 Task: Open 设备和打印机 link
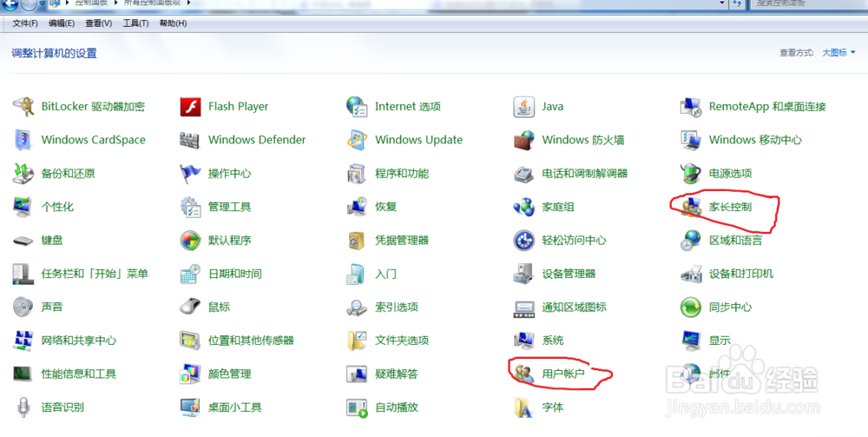click(741, 274)
